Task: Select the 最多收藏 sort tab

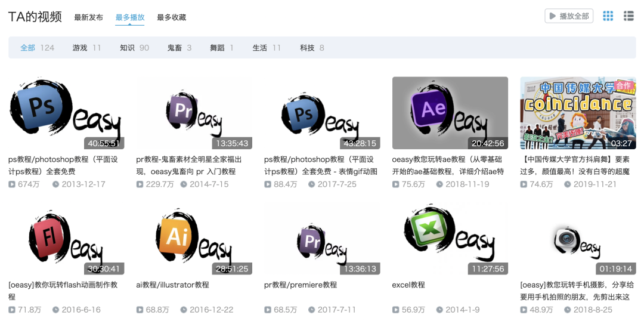Action: click(171, 17)
